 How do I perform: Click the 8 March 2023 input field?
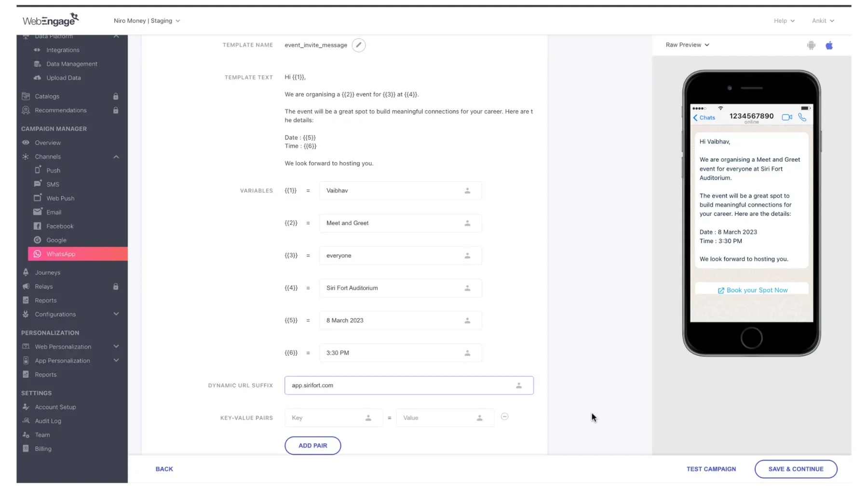[x=400, y=320]
